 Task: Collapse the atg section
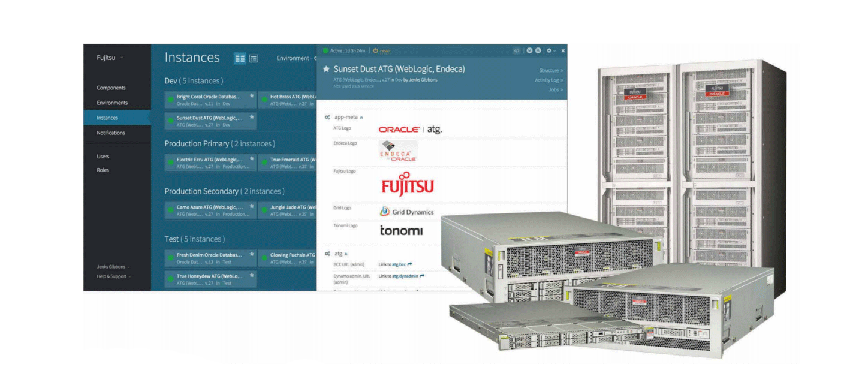click(x=346, y=254)
